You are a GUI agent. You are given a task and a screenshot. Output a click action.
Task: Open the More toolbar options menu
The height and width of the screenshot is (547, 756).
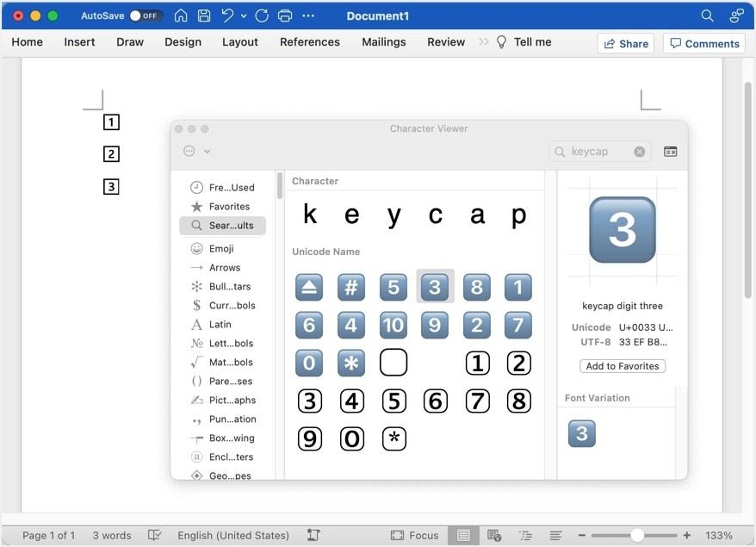(x=308, y=15)
